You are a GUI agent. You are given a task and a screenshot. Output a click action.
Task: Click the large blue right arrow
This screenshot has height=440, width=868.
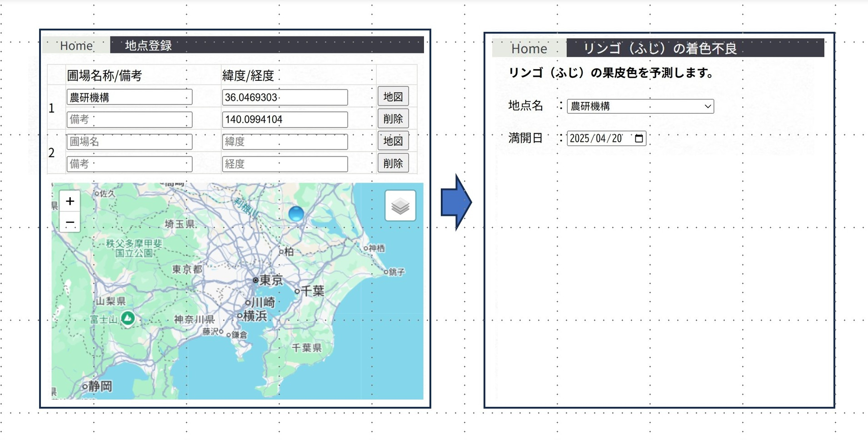tap(456, 202)
